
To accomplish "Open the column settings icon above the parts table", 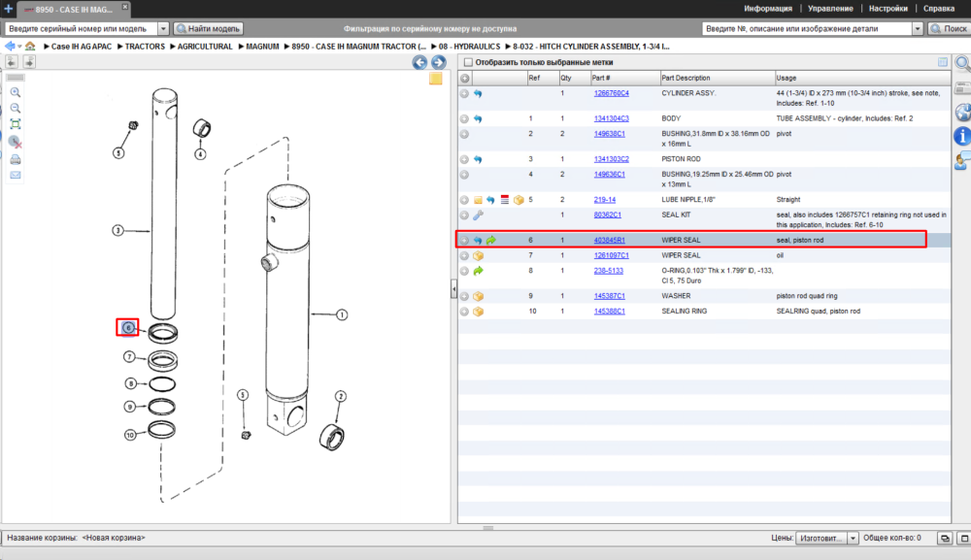I will tap(943, 62).
